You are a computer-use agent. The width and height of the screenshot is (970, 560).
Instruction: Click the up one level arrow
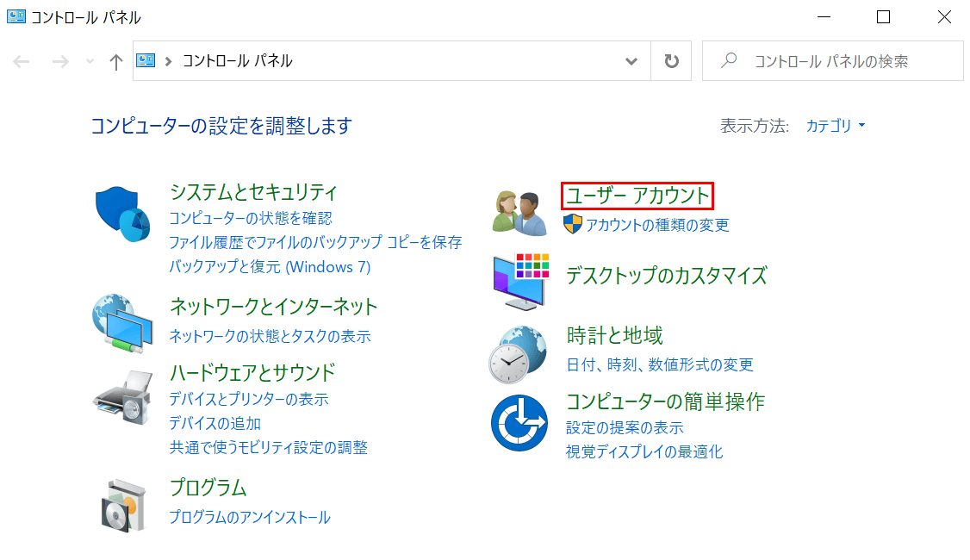[115, 61]
